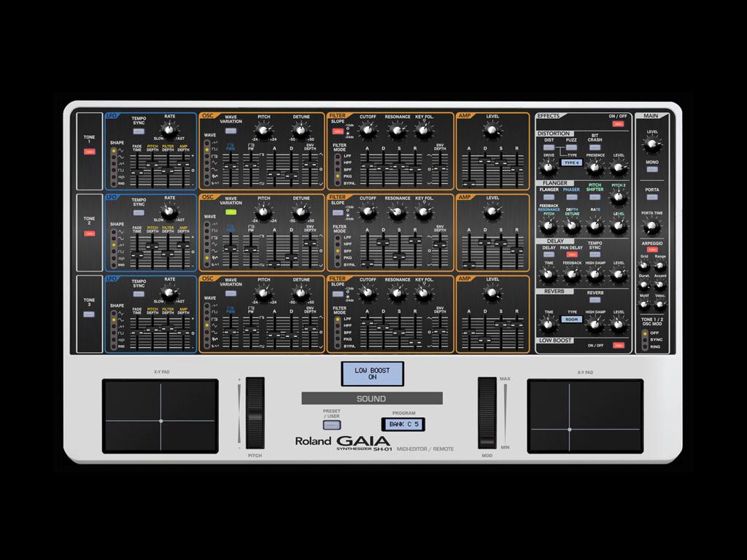Click the SOUND bar
This screenshot has height=560, width=747.
pos(372,399)
